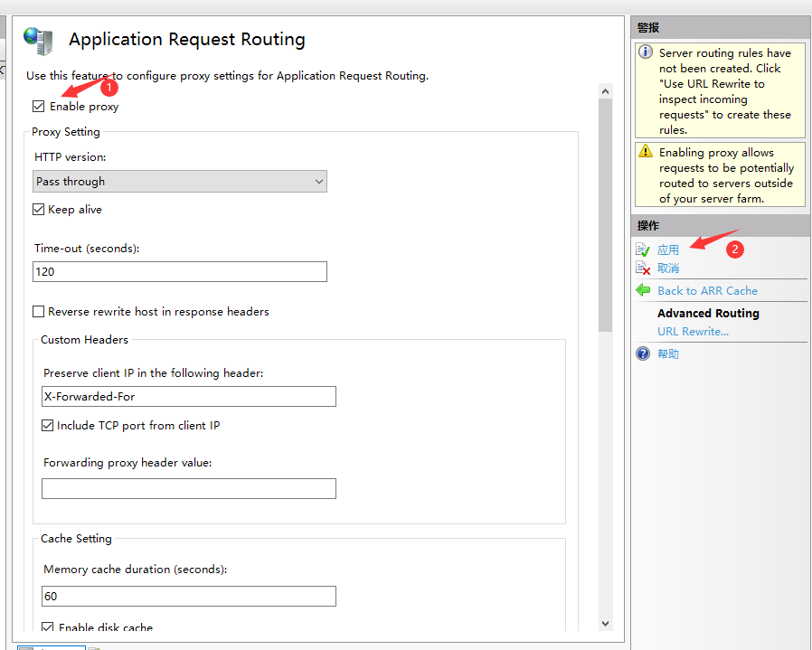Click the scrollbar down arrow
The height and width of the screenshot is (650, 812).
606,623
